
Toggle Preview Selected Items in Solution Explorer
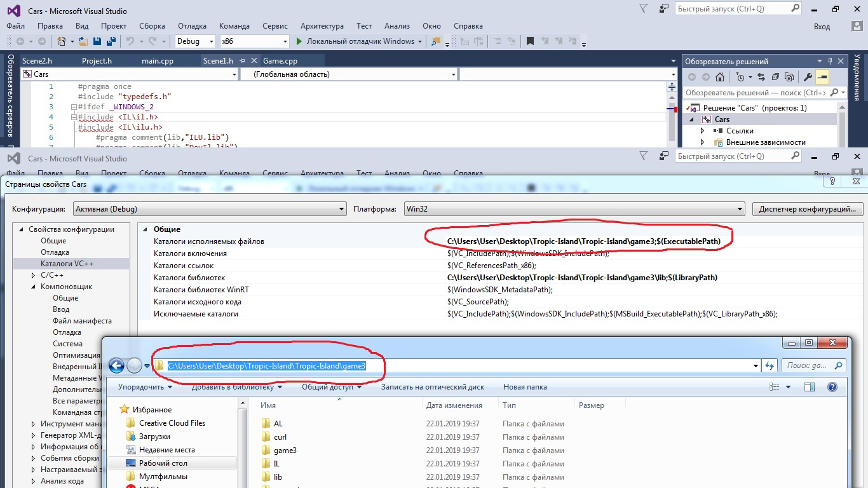(823, 78)
